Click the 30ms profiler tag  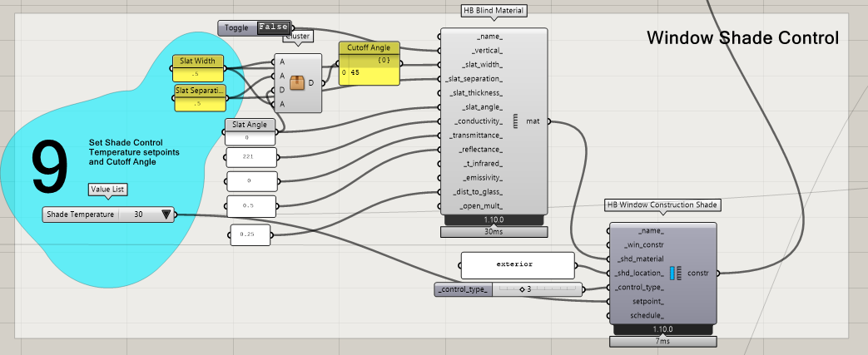[x=494, y=232]
